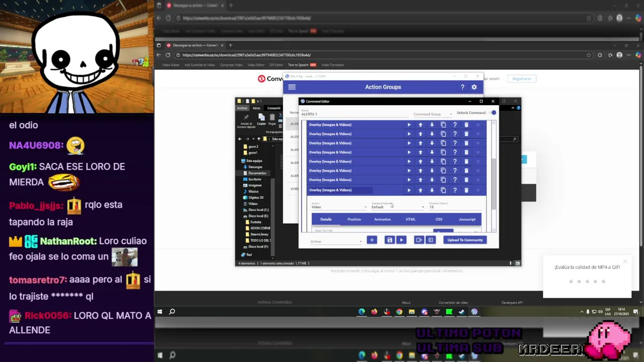This screenshot has width=644, height=362.
Task: Switch to the Javascript tab
Action: 467,219
